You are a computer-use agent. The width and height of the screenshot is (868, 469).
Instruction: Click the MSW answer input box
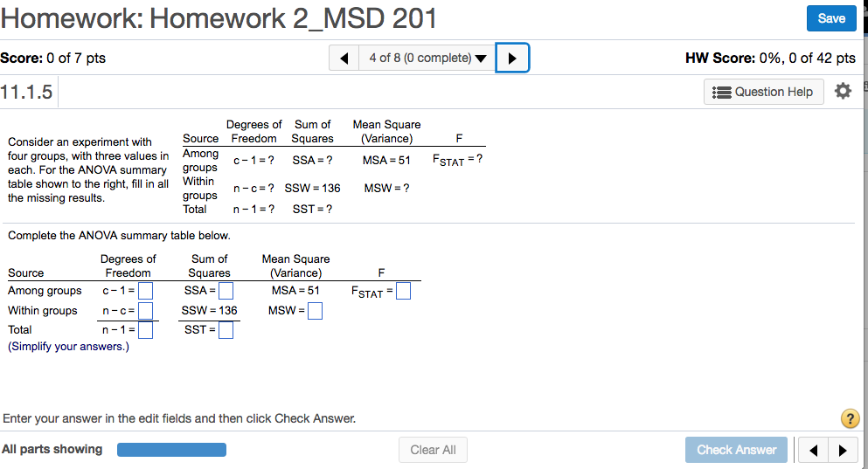click(x=315, y=311)
